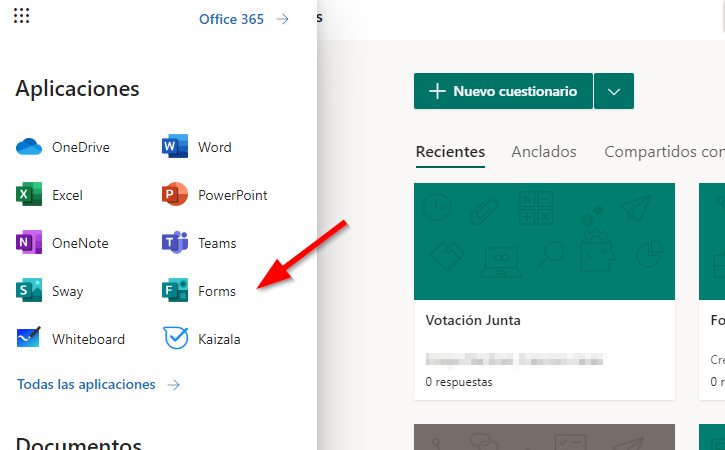Open the OneDrive cloud icon

(x=29, y=147)
